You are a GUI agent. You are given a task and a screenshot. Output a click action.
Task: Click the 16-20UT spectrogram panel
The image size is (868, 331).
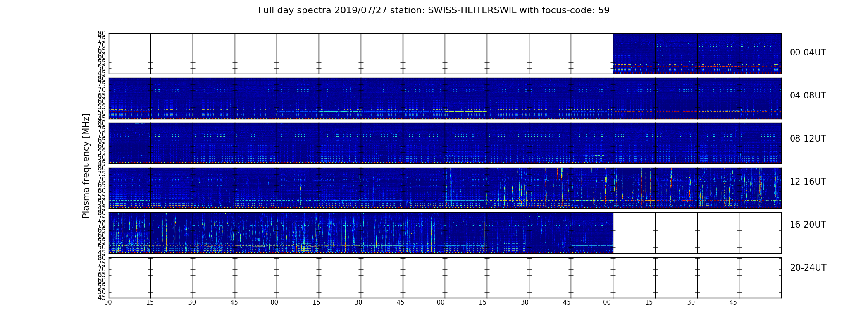[x=445, y=233]
